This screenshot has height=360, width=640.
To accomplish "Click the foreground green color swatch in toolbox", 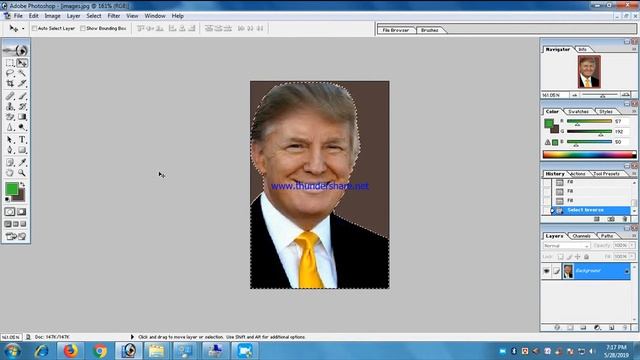I will tap(11, 189).
